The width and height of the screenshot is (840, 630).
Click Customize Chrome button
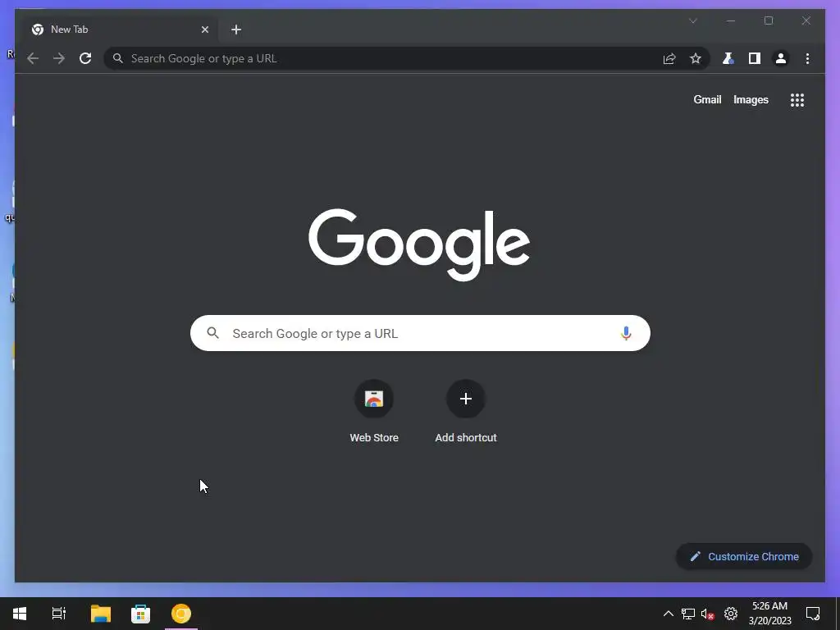tap(743, 557)
